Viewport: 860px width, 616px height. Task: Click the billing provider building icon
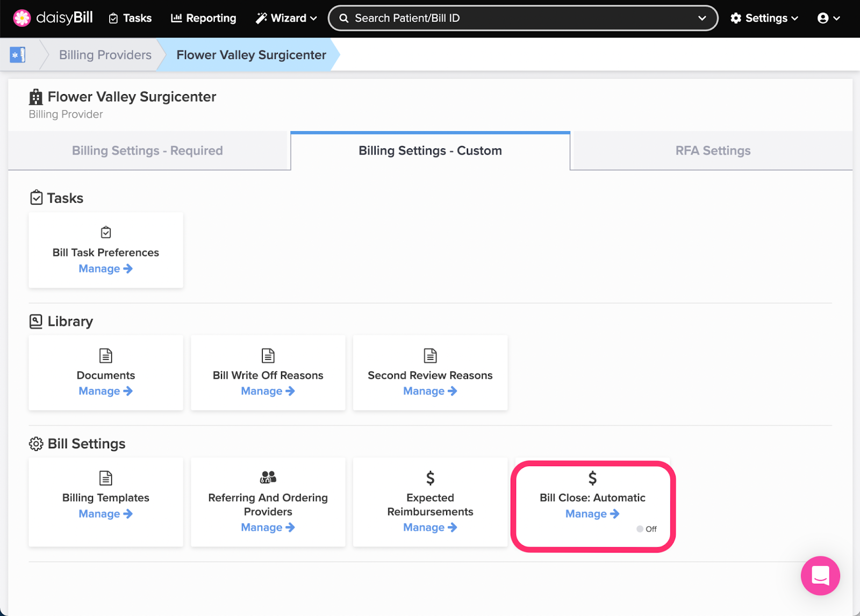pos(36,97)
